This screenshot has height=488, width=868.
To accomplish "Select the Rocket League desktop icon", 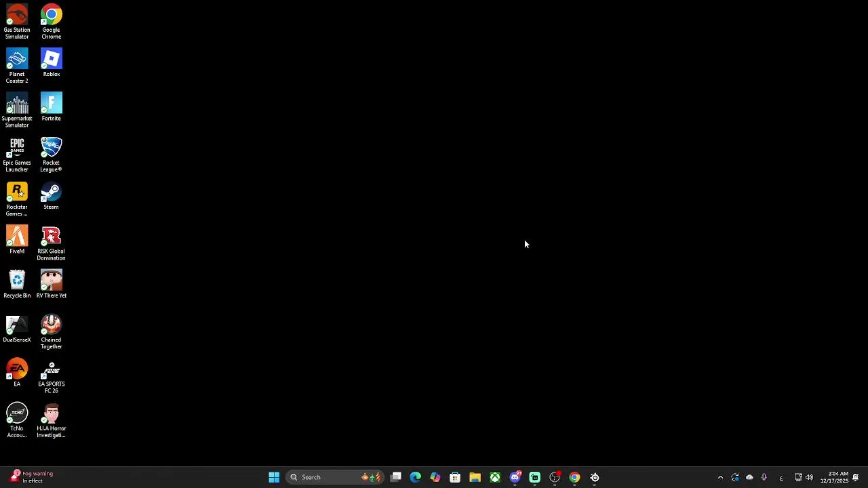I will [51, 155].
